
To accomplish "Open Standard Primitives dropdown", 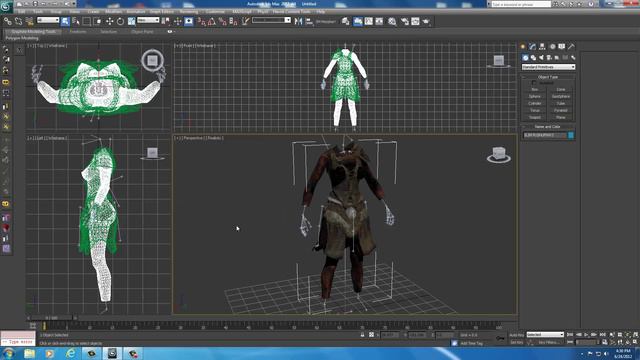I will (548, 67).
